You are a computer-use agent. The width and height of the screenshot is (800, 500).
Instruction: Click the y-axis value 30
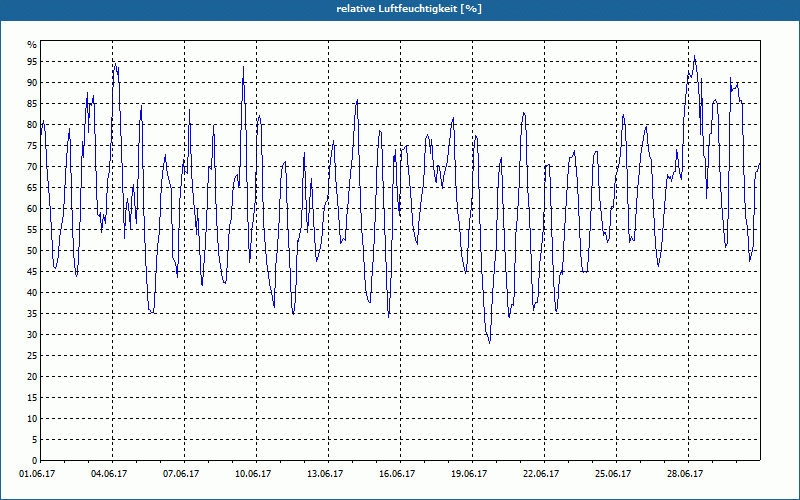tap(32, 335)
